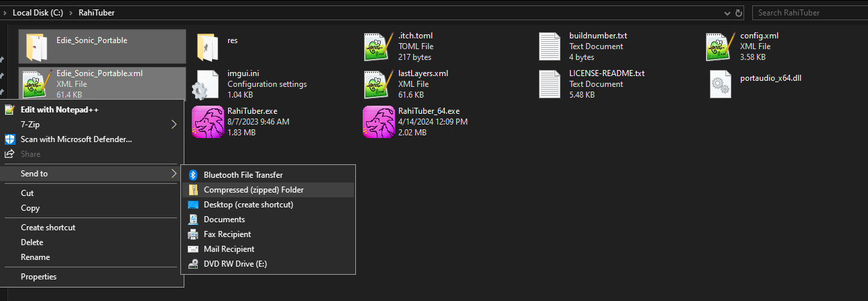Click the Desktop shortcut icon in submenu
Viewport: 868px width, 301px height.
coord(193,205)
